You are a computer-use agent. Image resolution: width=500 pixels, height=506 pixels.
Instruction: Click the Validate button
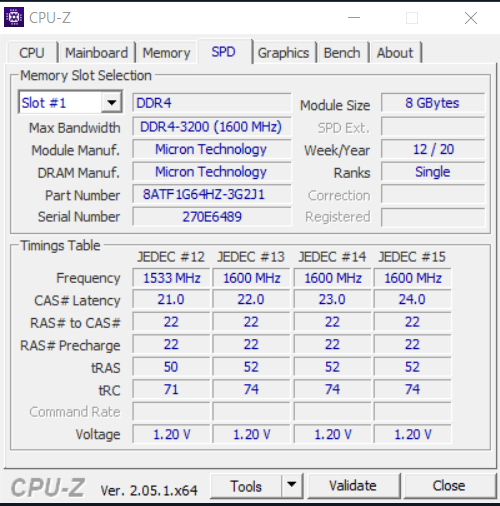point(353,486)
